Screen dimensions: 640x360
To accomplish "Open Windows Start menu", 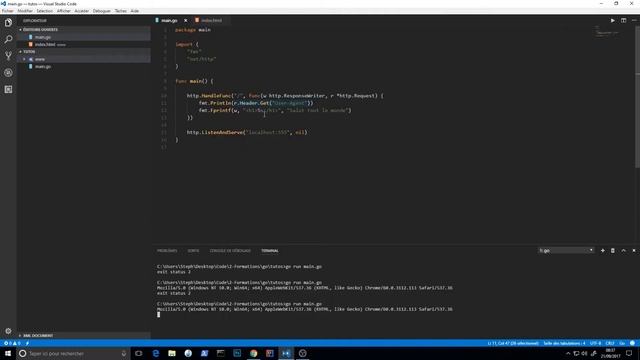I will 8,353.
